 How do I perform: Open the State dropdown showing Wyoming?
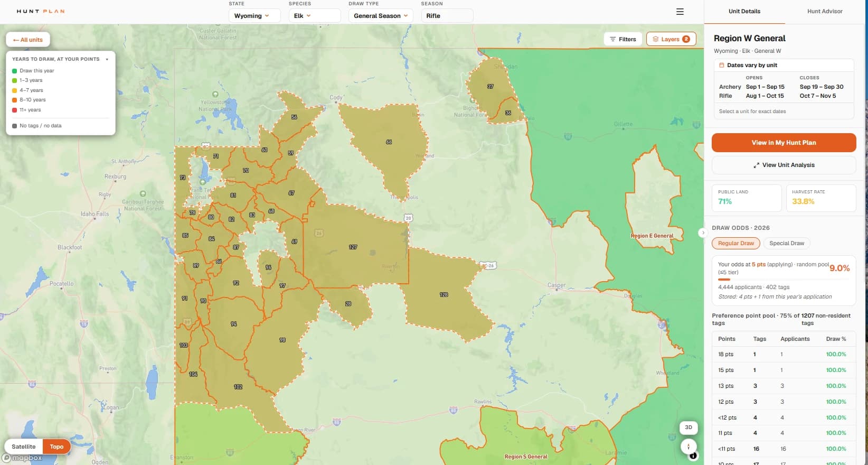(254, 16)
